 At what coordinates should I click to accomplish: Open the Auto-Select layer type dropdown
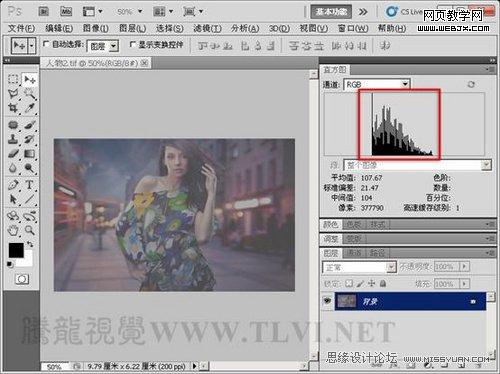tap(102, 46)
